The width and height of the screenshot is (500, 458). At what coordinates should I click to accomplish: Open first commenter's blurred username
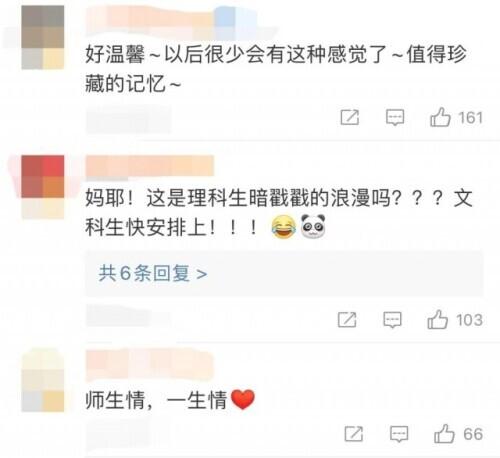tap(172, 20)
